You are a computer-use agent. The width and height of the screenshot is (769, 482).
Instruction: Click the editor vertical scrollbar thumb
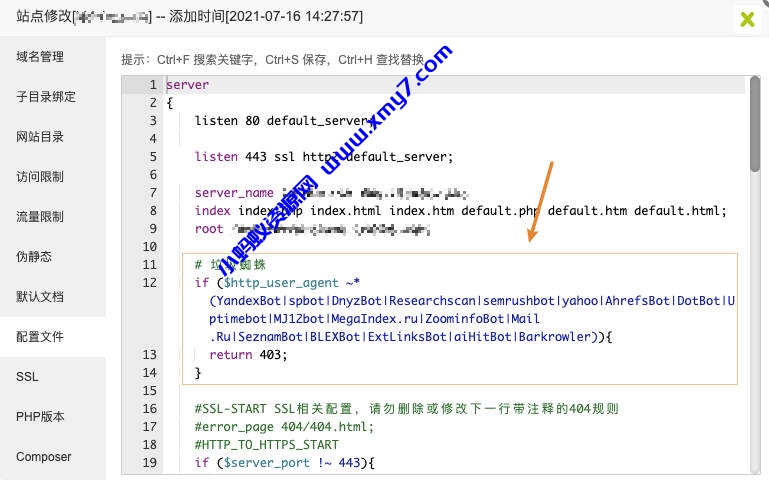(x=755, y=124)
